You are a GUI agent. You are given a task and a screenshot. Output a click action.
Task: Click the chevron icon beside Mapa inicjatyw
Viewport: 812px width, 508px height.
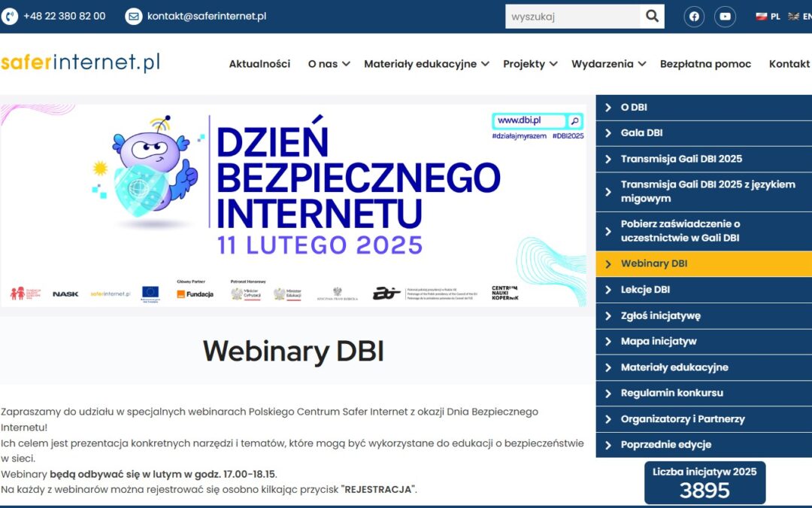tap(608, 342)
